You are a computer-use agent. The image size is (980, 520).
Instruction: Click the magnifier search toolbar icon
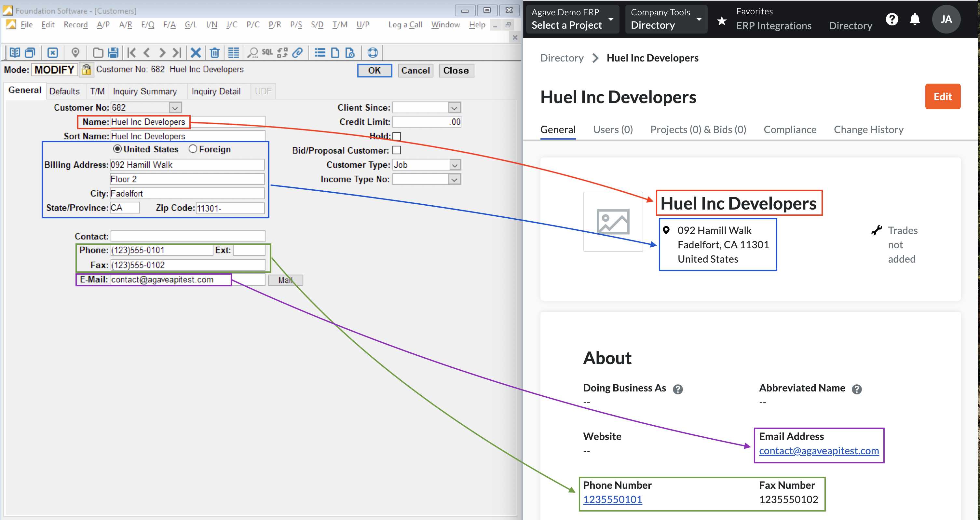[x=252, y=52]
